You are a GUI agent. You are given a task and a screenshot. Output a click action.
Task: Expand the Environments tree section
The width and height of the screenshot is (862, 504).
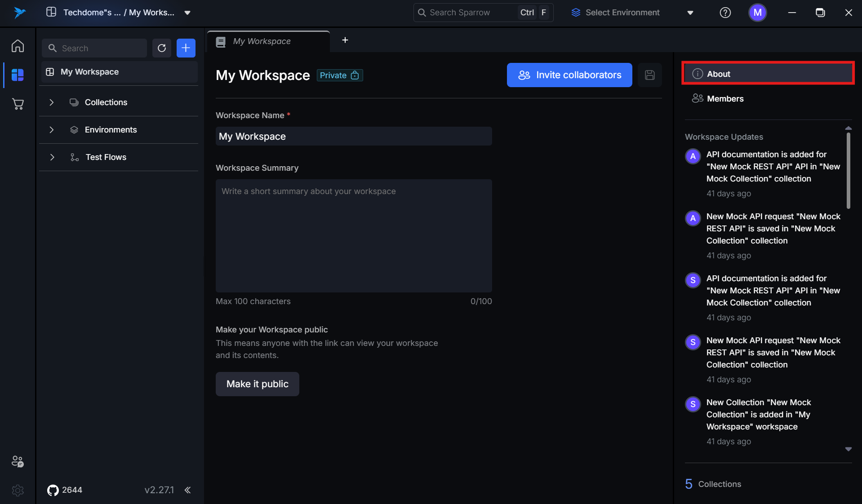51,130
